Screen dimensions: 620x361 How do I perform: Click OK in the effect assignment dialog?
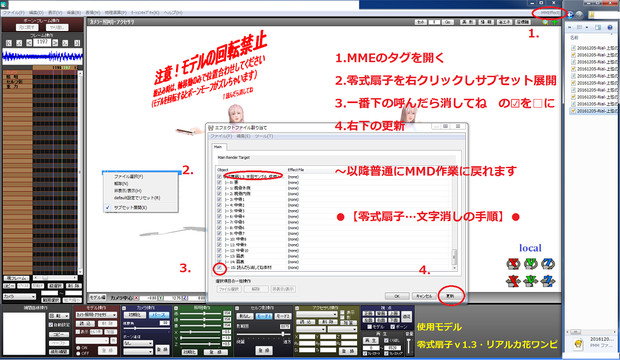tap(397, 296)
